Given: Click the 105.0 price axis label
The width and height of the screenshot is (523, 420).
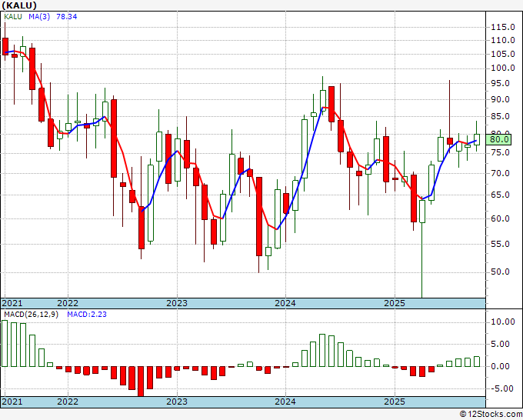Looking at the screenshot, I should pyautogui.click(x=503, y=54).
